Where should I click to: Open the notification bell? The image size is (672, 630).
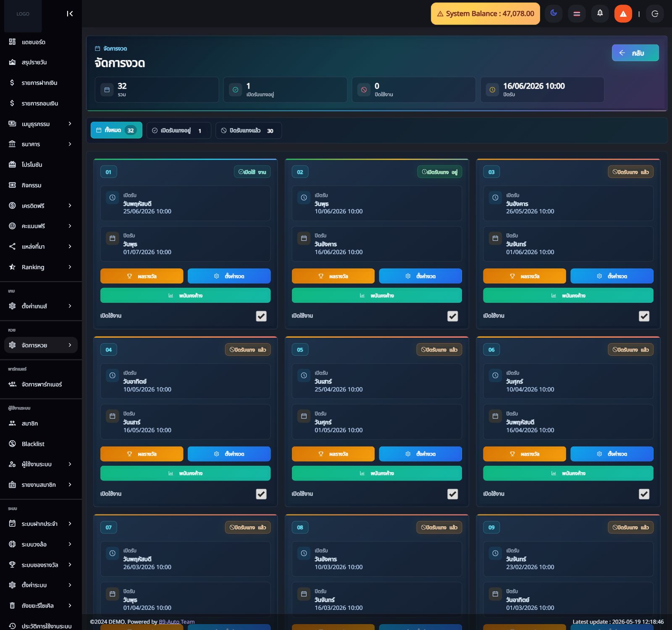click(x=600, y=13)
